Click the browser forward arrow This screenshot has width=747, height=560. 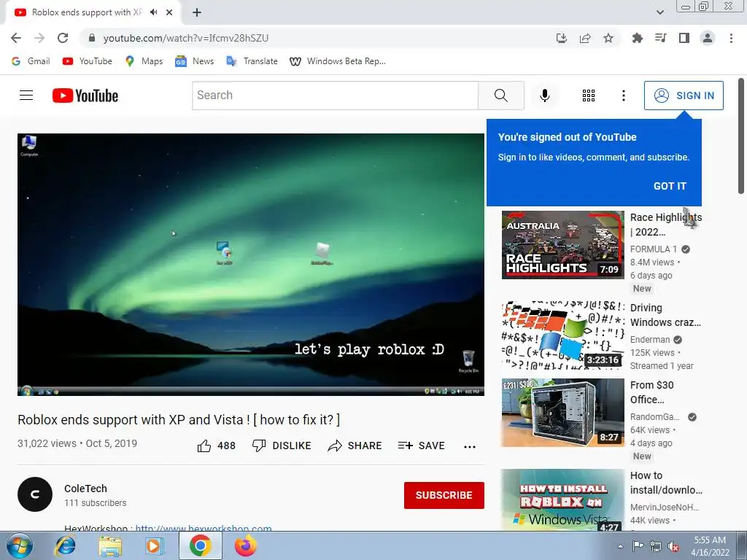click(39, 38)
